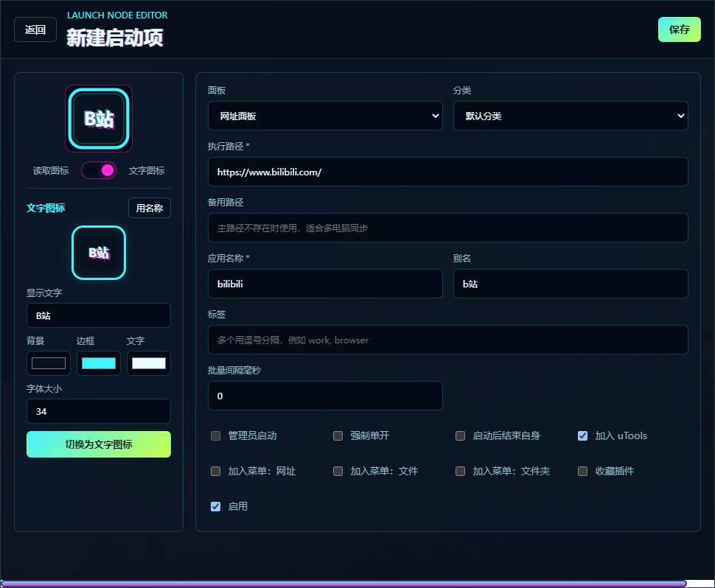715x588 pixels.
Task: Enable the 管理员启动 checkbox
Action: pyautogui.click(x=216, y=435)
